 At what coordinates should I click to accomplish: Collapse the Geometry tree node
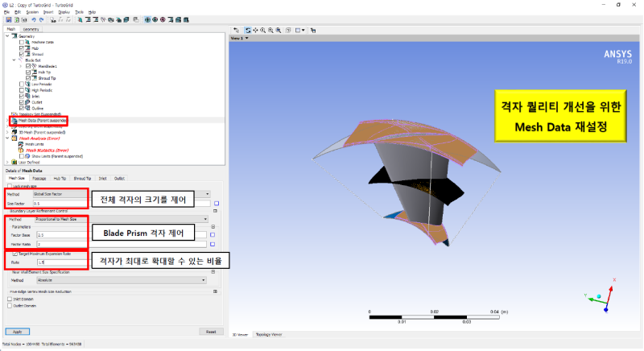click(7, 36)
